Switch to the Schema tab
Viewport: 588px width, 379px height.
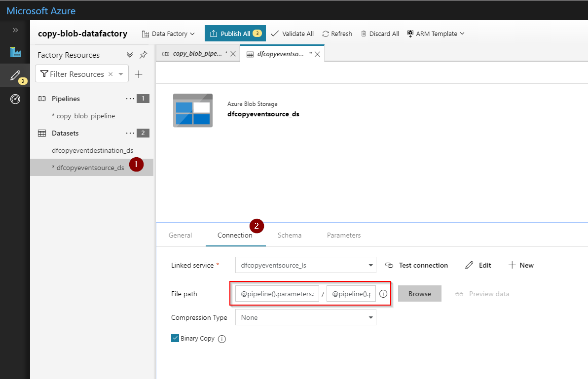(290, 235)
